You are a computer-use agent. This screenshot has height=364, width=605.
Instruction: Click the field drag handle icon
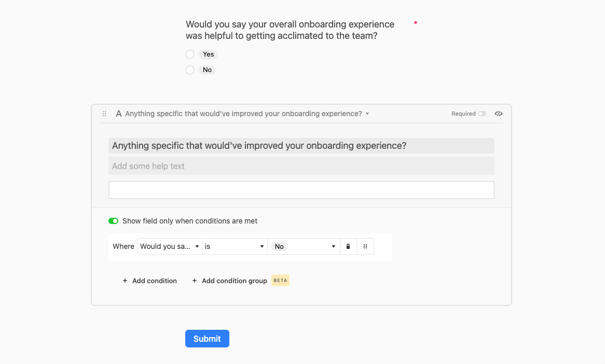coord(104,114)
